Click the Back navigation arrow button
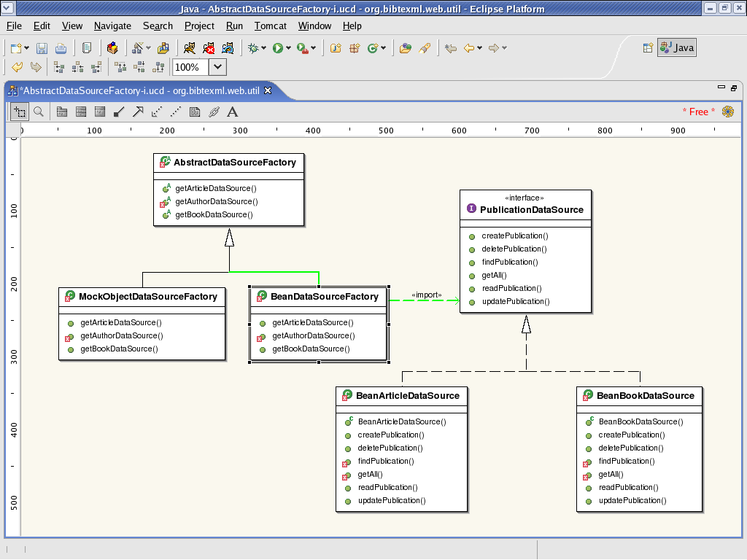The height and width of the screenshot is (560, 747). pos(469,48)
